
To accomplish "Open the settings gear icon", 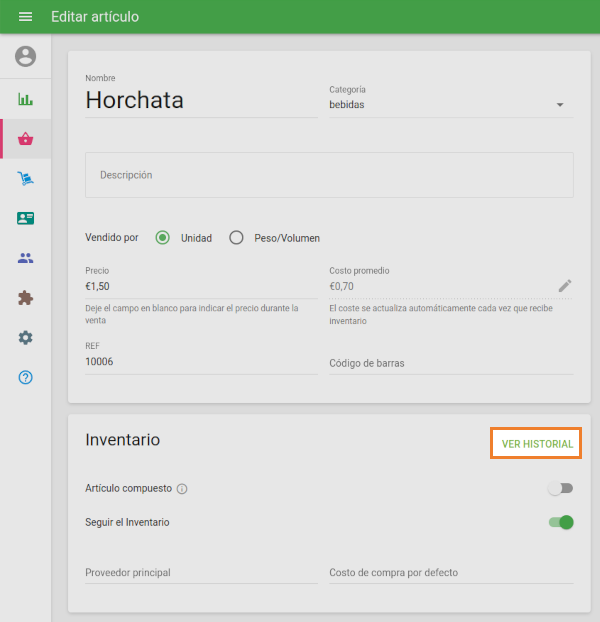I will 26,338.
